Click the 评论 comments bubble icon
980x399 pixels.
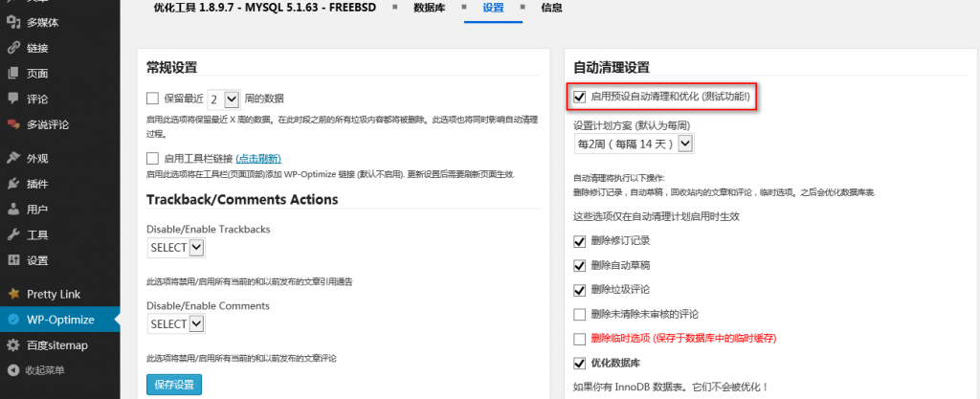coord(13,99)
